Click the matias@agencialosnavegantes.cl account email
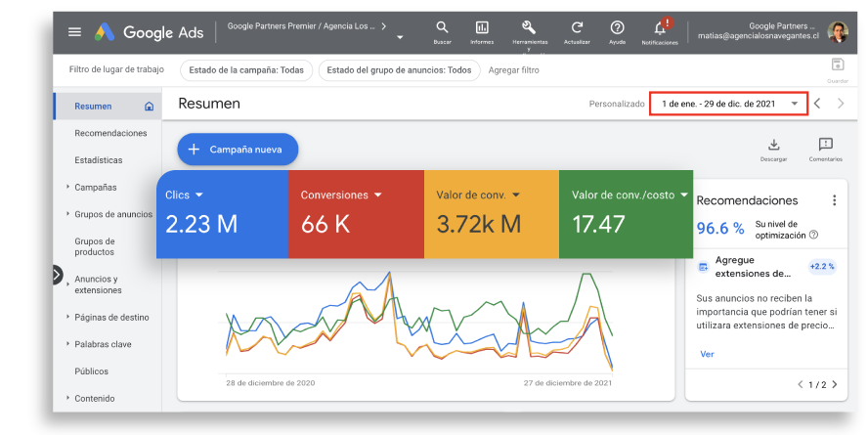Screen dimensions: 868x435 pos(758,36)
